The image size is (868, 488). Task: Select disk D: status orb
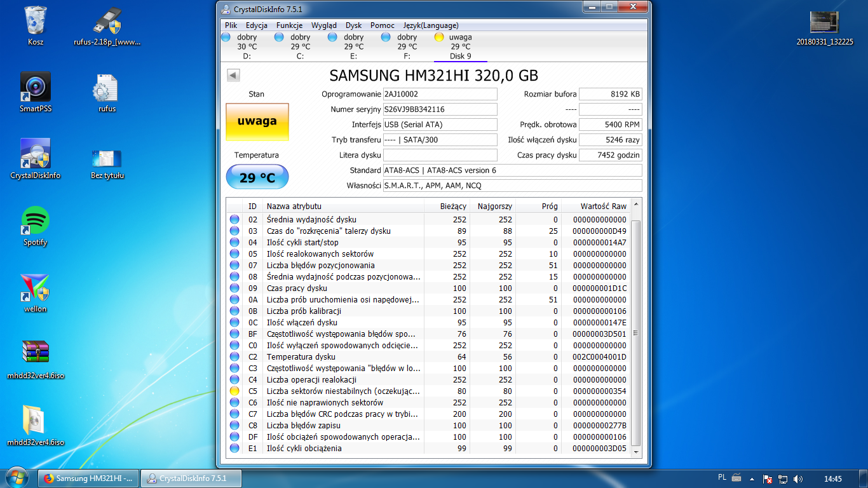click(x=226, y=37)
